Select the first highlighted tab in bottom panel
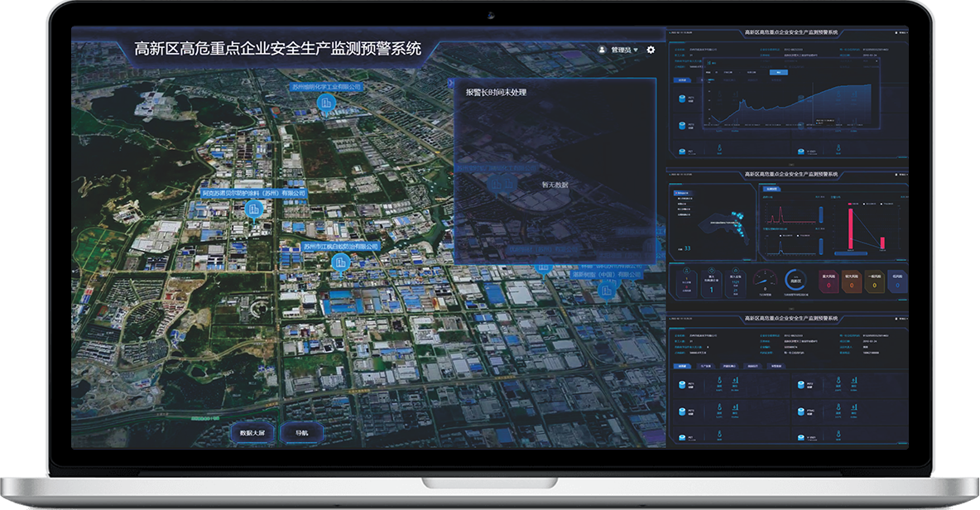The width and height of the screenshot is (980, 510). point(682,365)
